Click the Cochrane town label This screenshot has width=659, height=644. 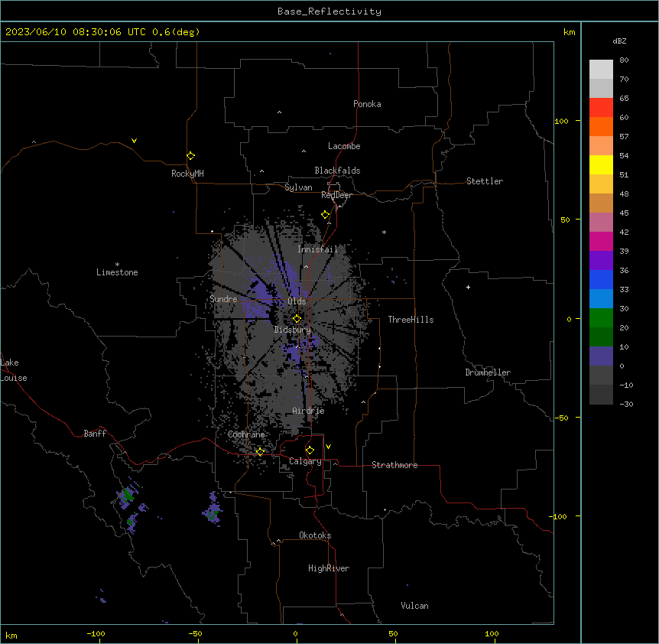coord(246,434)
